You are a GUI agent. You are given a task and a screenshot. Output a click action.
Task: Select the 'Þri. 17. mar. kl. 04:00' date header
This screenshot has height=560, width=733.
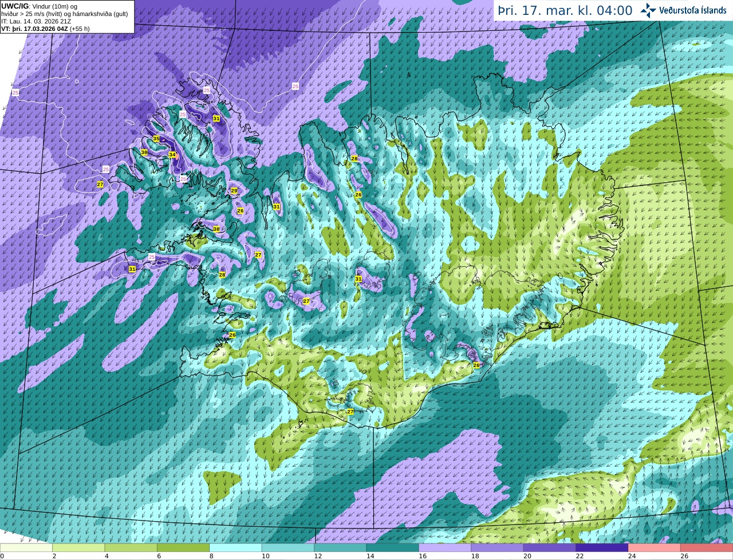point(565,10)
